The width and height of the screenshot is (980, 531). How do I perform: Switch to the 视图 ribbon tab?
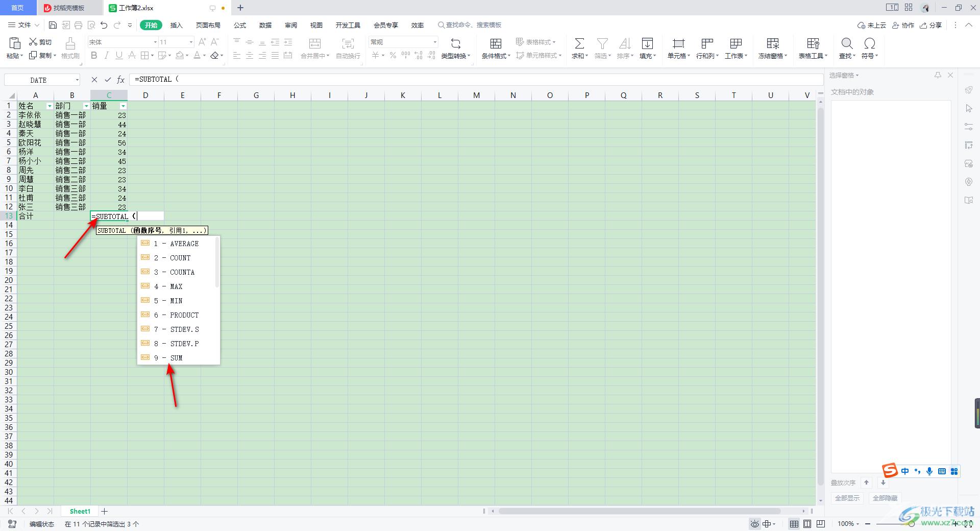point(316,25)
